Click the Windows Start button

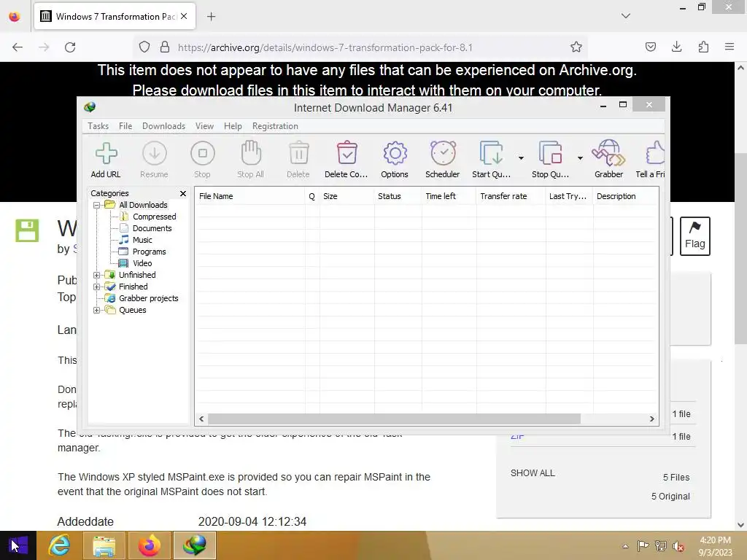tap(18, 545)
